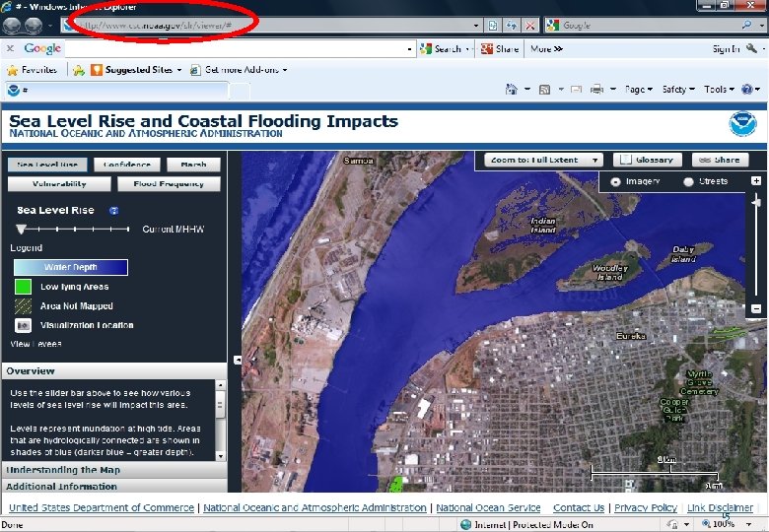Click the map Share button
Image resolution: width=769 pixels, height=532 pixels.
(720, 160)
